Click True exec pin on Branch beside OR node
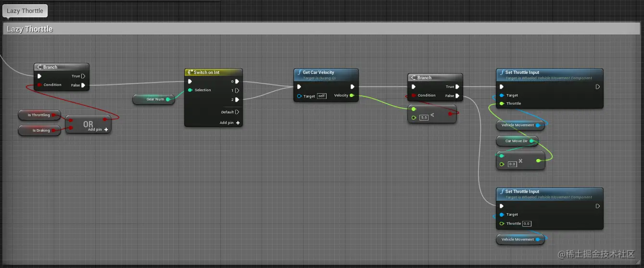The image size is (644, 268). pos(83,76)
